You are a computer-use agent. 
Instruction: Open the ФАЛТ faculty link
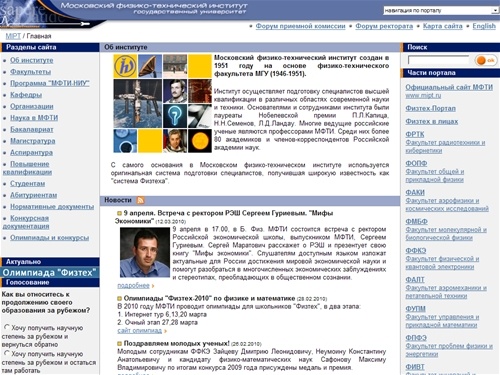point(415,279)
